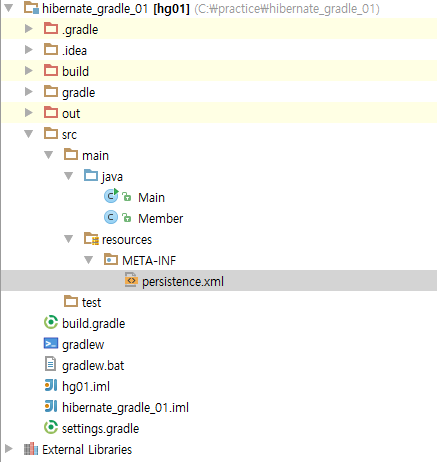
Task: Select the out folder name
Action: (x=71, y=114)
